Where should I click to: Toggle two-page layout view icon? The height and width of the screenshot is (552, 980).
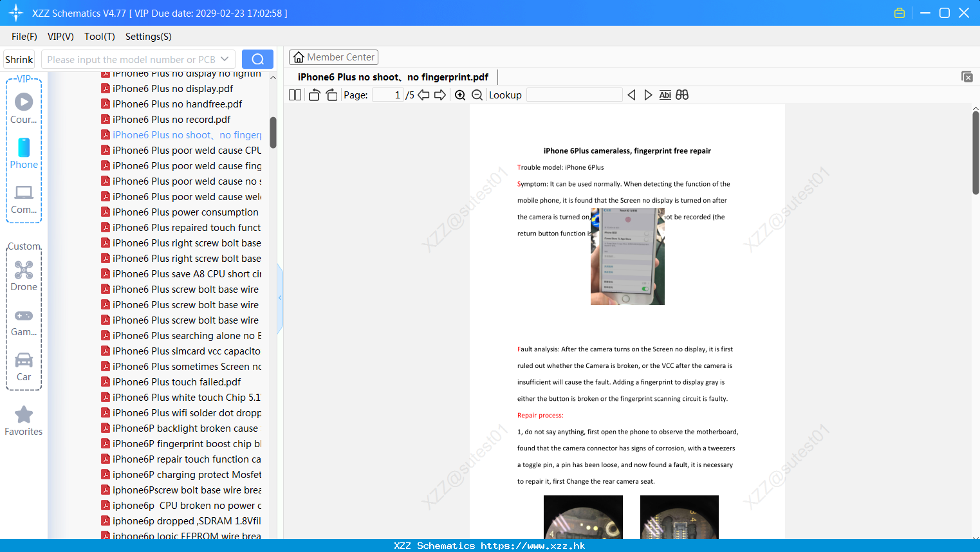pyautogui.click(x=295, y=95)
